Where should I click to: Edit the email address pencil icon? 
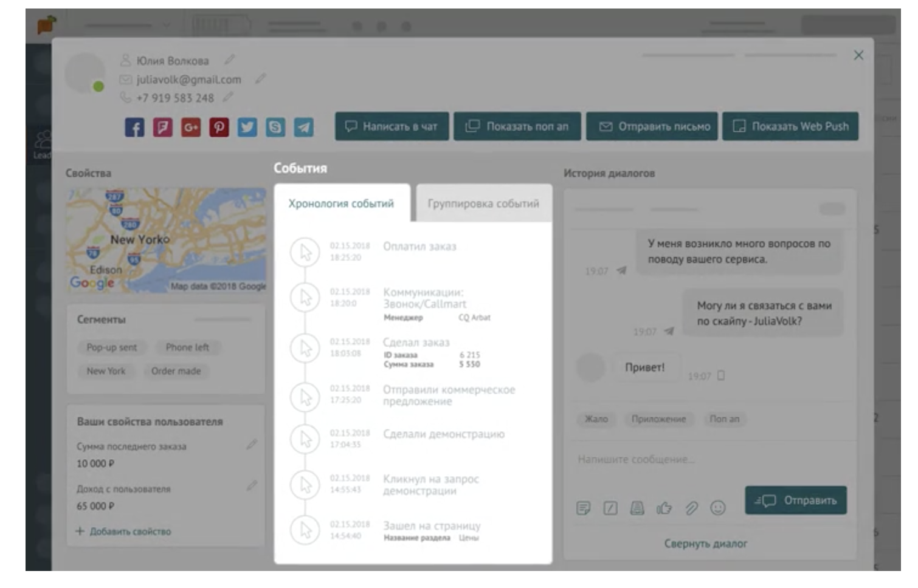coord(260,79)
